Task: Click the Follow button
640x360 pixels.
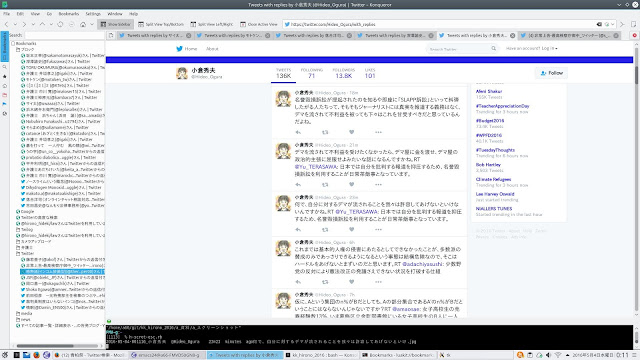Action: 551,73
